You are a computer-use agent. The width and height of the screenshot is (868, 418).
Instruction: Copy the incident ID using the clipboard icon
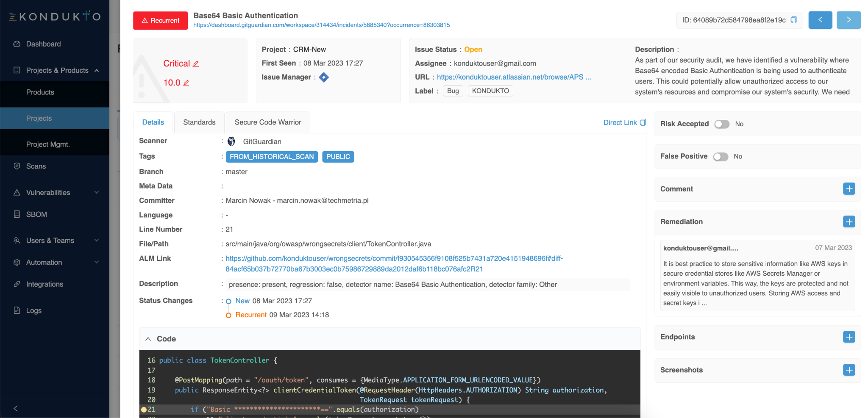pyautogui.click(x=794, y=20)
